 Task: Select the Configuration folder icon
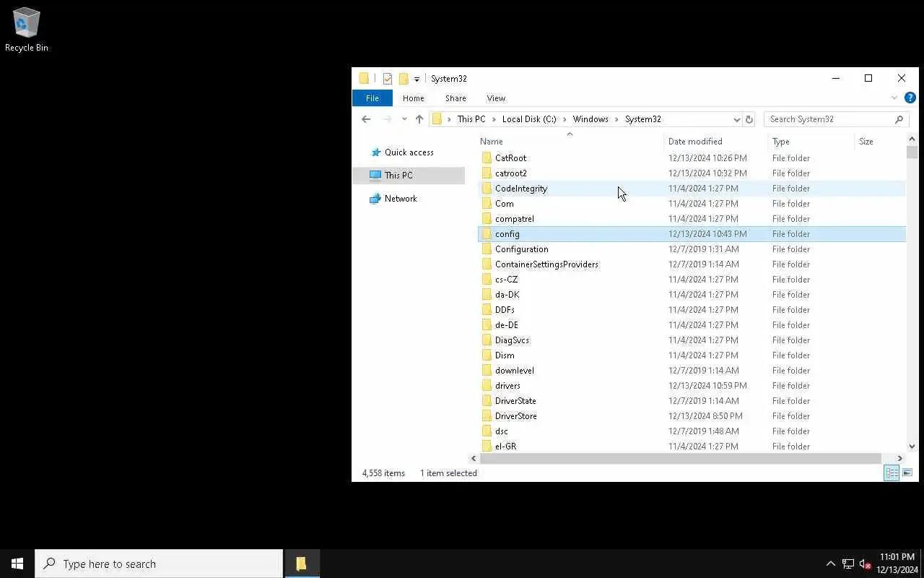tap(487, 249)
